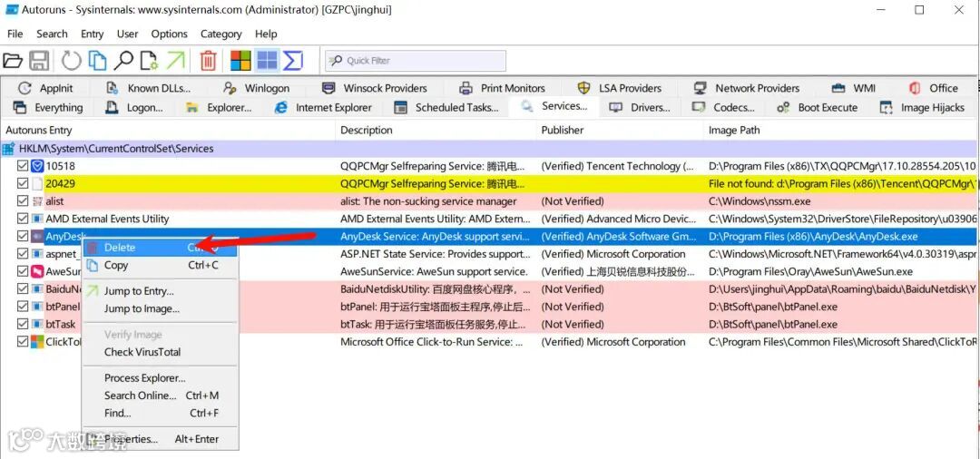This screenshot has width=980, height=459.
Task: Uncheck the btPanel service checkbox
Action: 23,307
